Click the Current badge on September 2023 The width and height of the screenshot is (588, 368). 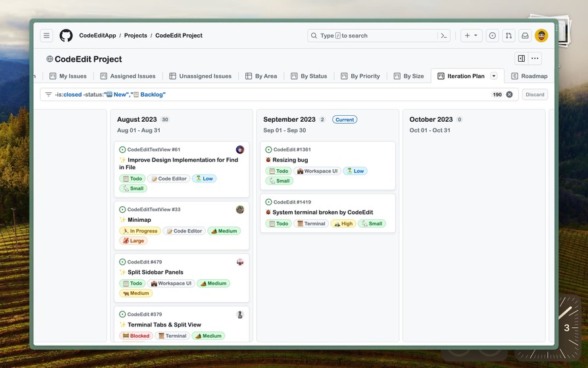pos(345,120)
